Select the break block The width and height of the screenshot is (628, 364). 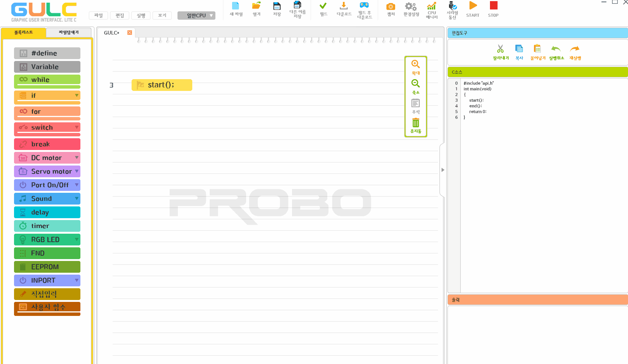(x=47, y=144)
